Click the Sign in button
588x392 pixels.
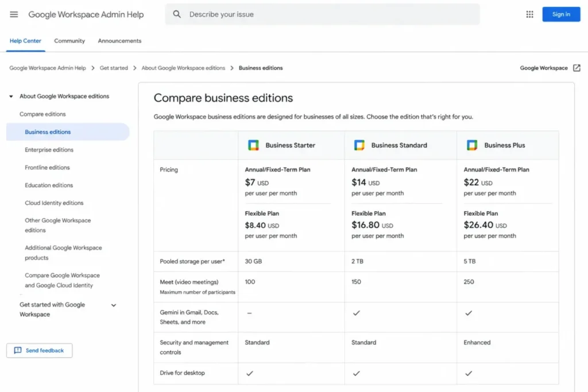click(x=561, y=14)
